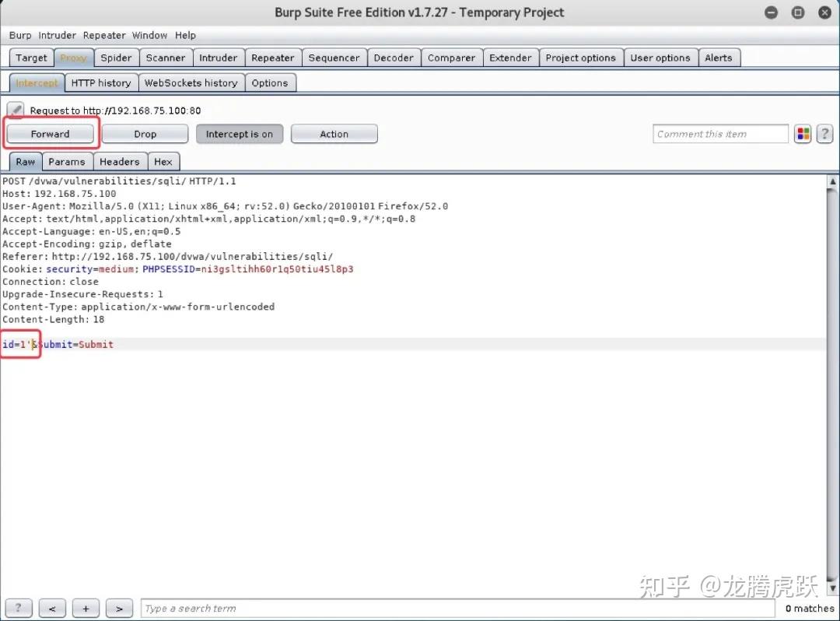The image size is (840, 621).
Task: Open the Action menu button
Action: (x=334, y=133)
